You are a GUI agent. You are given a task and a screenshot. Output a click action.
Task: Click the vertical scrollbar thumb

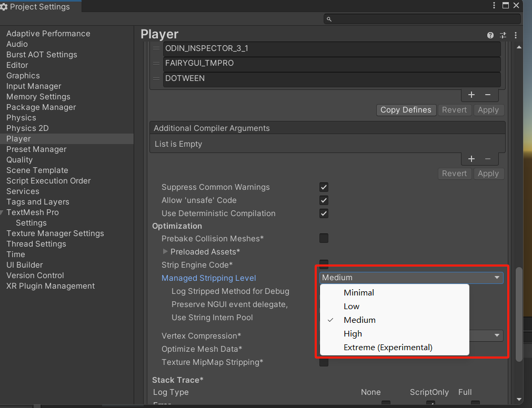pos(519,315)
